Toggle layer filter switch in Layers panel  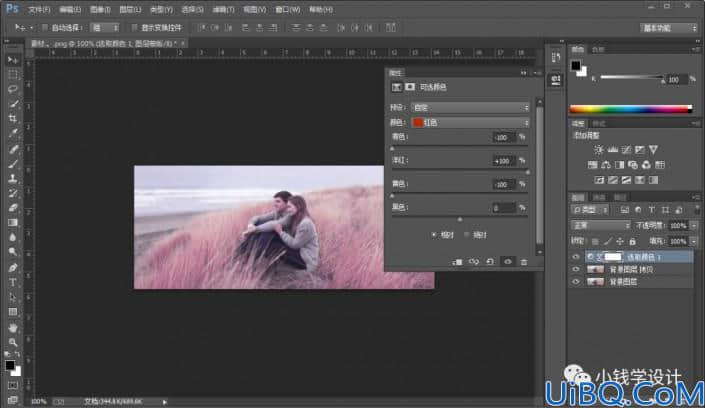(697, 210)
